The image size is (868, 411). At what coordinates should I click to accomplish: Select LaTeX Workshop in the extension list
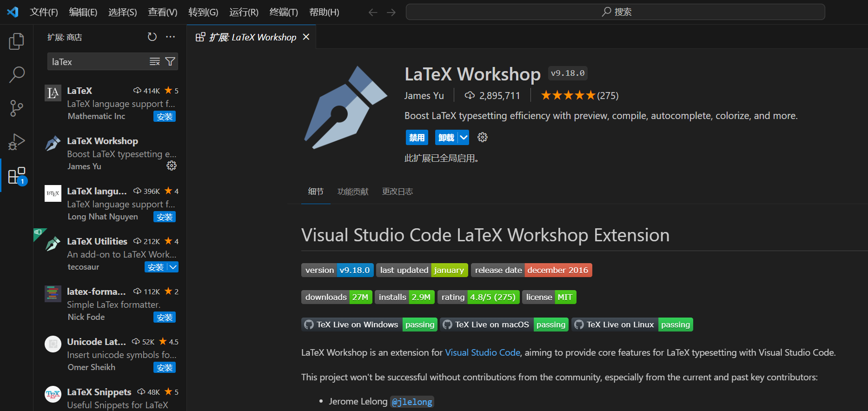[110, 153]
